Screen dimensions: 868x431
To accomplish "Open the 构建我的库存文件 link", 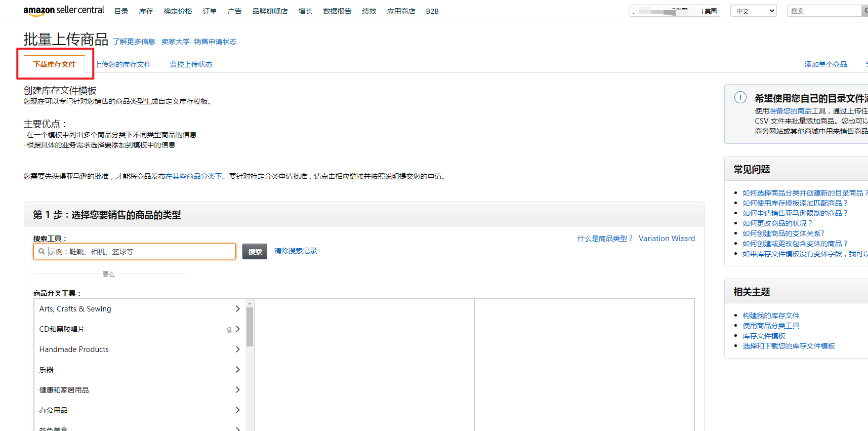I will 771,316.
